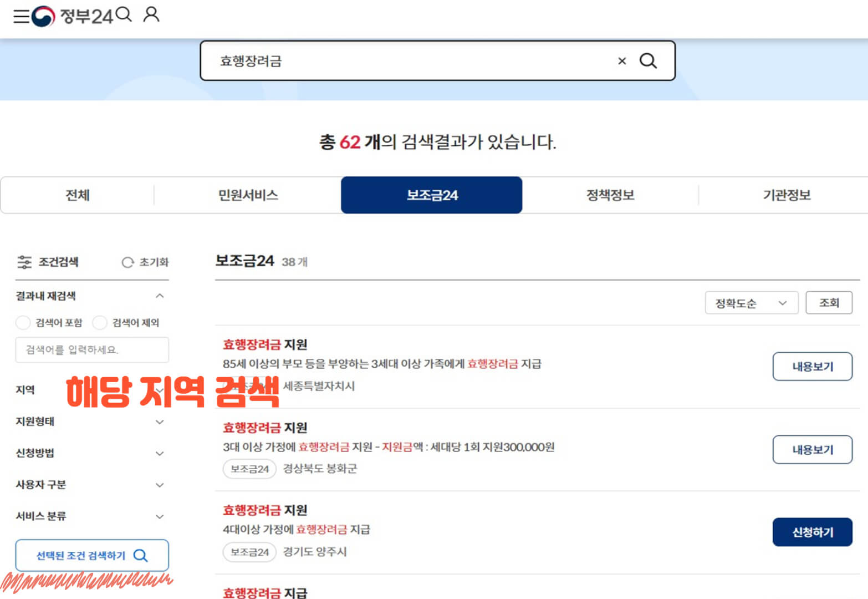Click the 조건검색 filter icon

point(24,262)
